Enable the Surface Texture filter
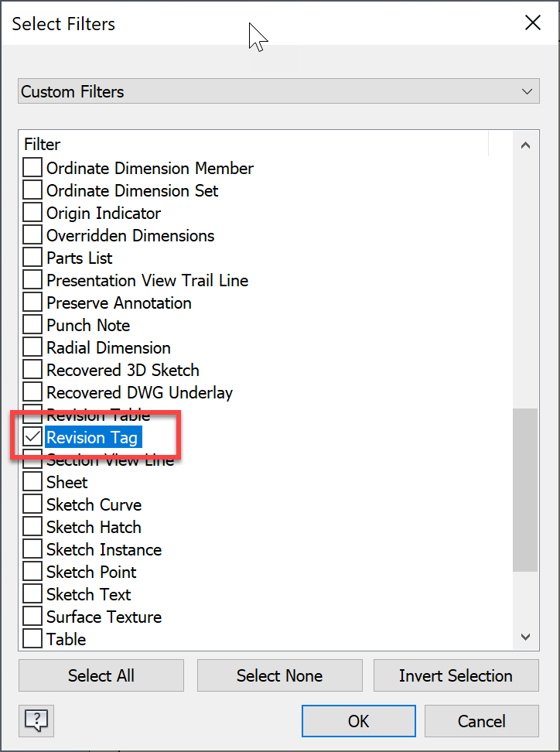 31,617
